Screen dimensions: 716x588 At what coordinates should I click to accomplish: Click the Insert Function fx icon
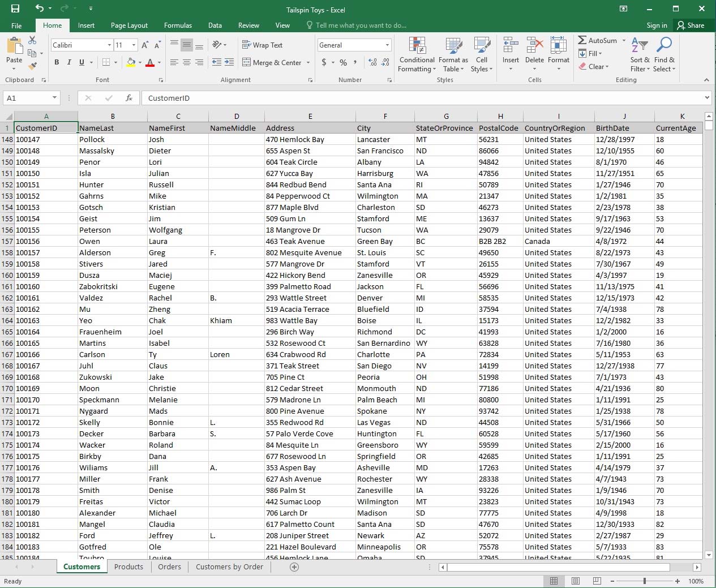(129, 98)
